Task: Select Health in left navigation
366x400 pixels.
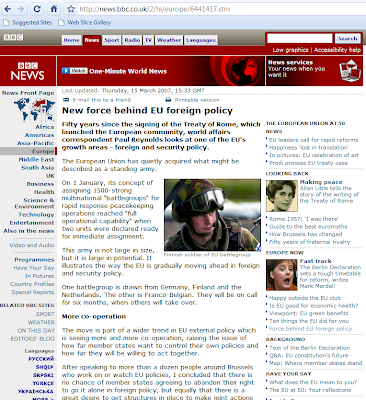Action: (x=44, y=192)
